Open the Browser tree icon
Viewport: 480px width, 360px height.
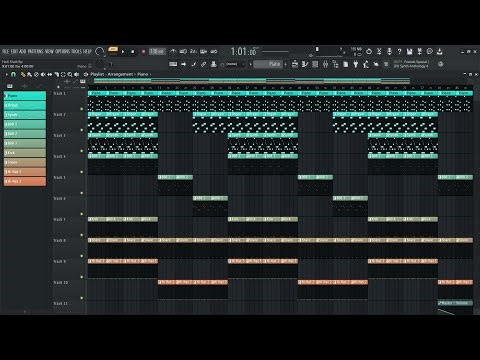click(x=336, y=64)
